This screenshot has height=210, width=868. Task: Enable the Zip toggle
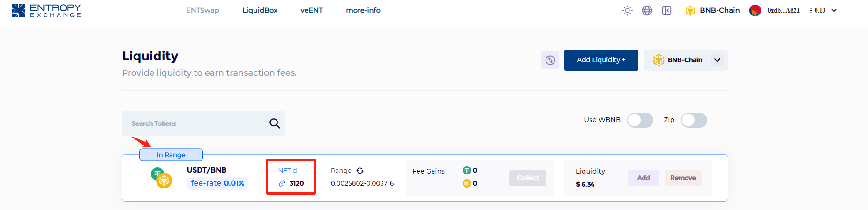pyautogui.click(x=694, y=120)
